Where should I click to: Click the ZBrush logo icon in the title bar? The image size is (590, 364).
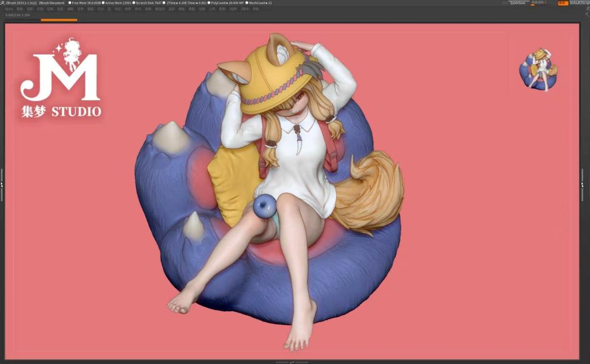[2, 2]
